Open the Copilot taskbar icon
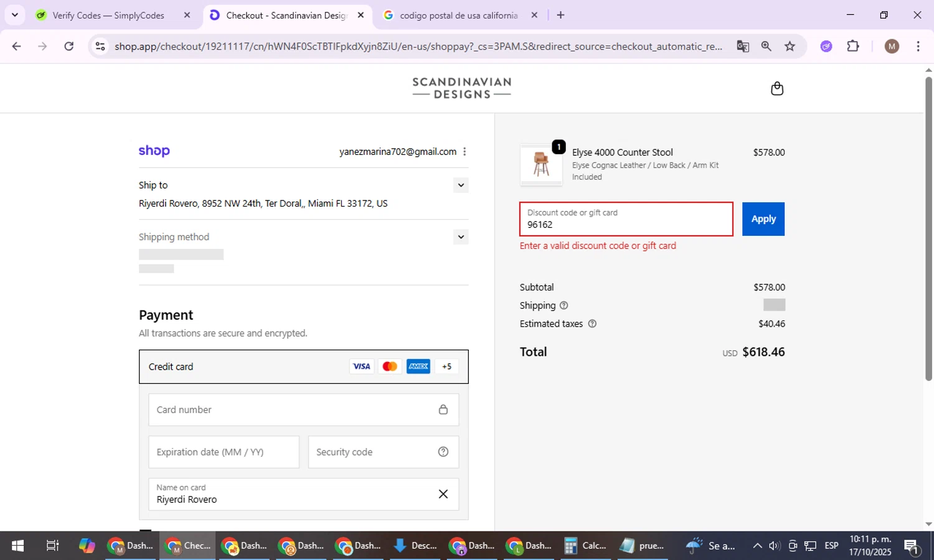The height and width of the screenshot is (560, 934). [87, 546]
